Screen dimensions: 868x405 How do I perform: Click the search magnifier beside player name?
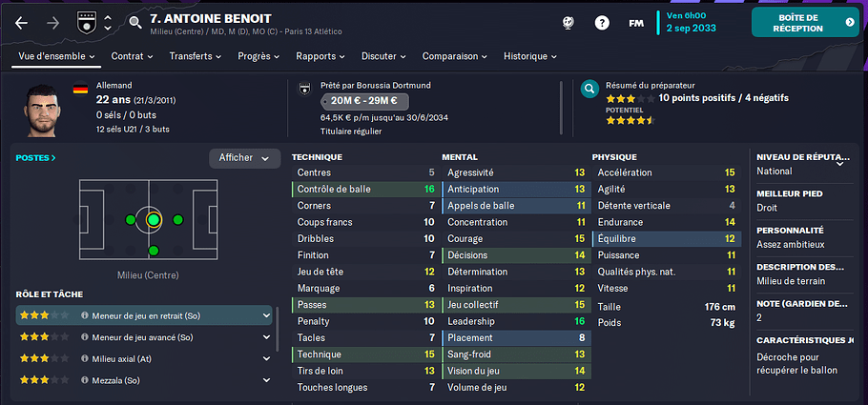(x=135, y=23)
